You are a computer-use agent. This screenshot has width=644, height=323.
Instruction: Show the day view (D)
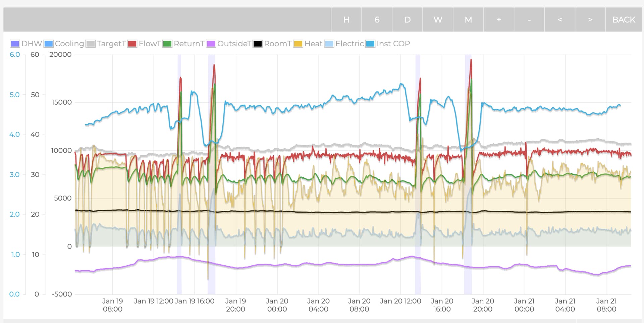[407, 20]
